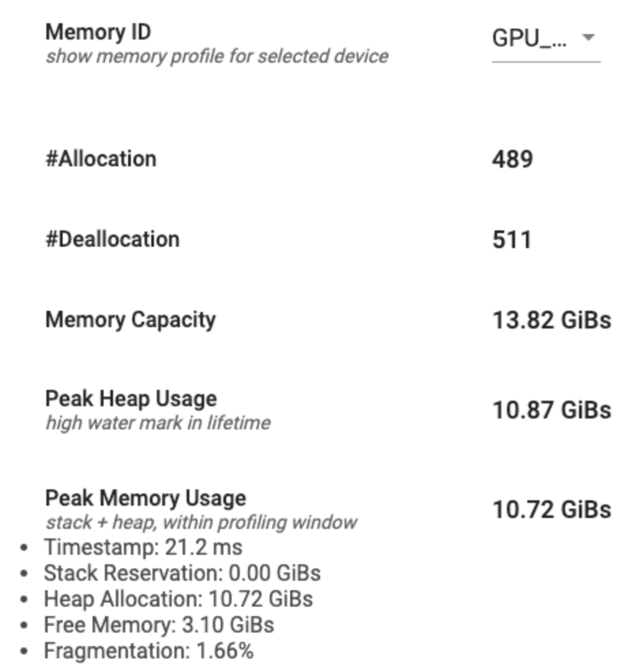Select the 13.82 GiBs capacity value

(x=551, y=320)
